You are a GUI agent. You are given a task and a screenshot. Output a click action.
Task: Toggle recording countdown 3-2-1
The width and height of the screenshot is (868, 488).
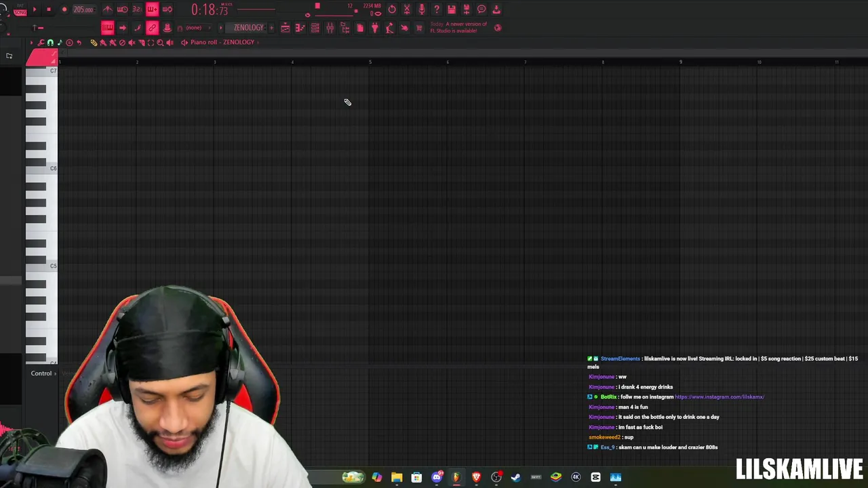click(x=137, y=9)
